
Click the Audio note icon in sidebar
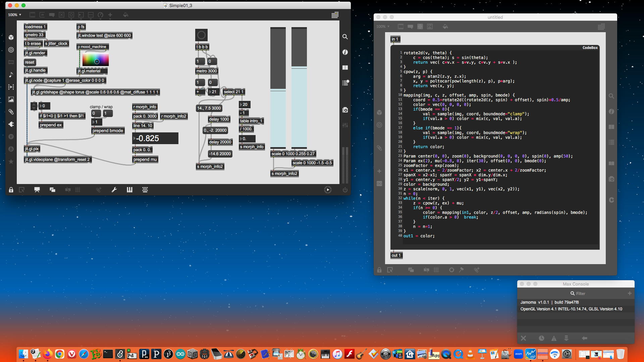coord(11,74)
